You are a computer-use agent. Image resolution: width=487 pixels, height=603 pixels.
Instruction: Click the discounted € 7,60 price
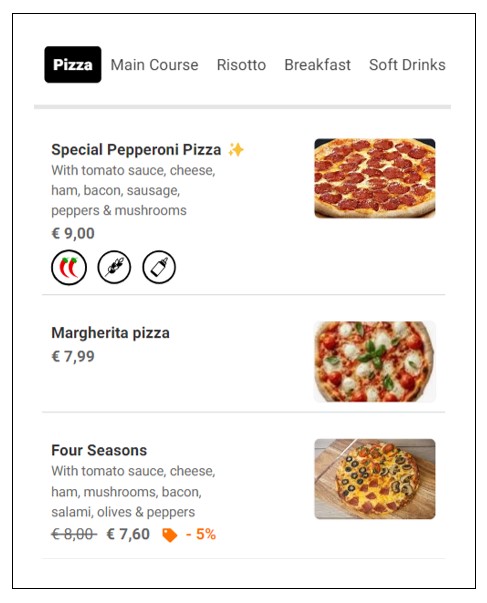click(128, 534)
